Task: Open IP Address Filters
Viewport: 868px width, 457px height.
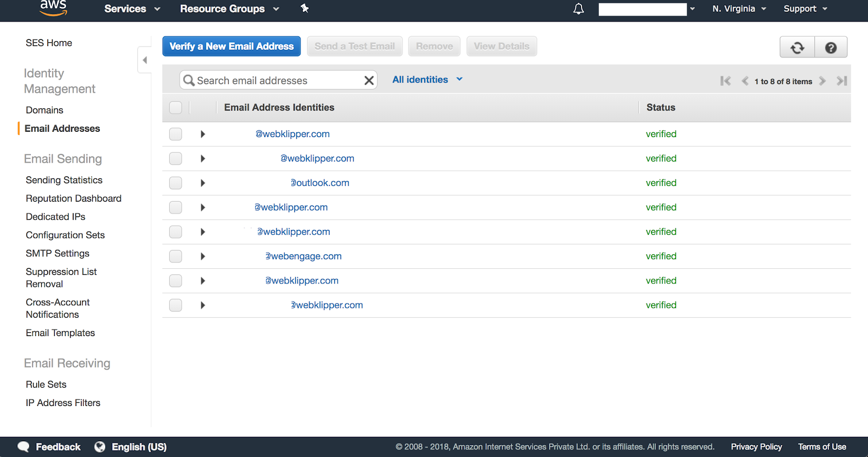Action: click(63, 403)
